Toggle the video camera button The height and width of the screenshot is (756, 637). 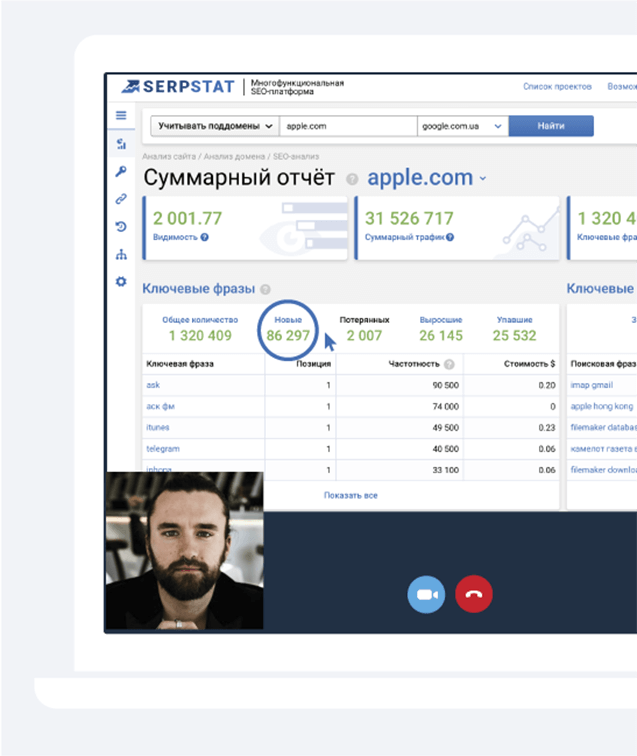pyautogui.click(x=425, y=594)
